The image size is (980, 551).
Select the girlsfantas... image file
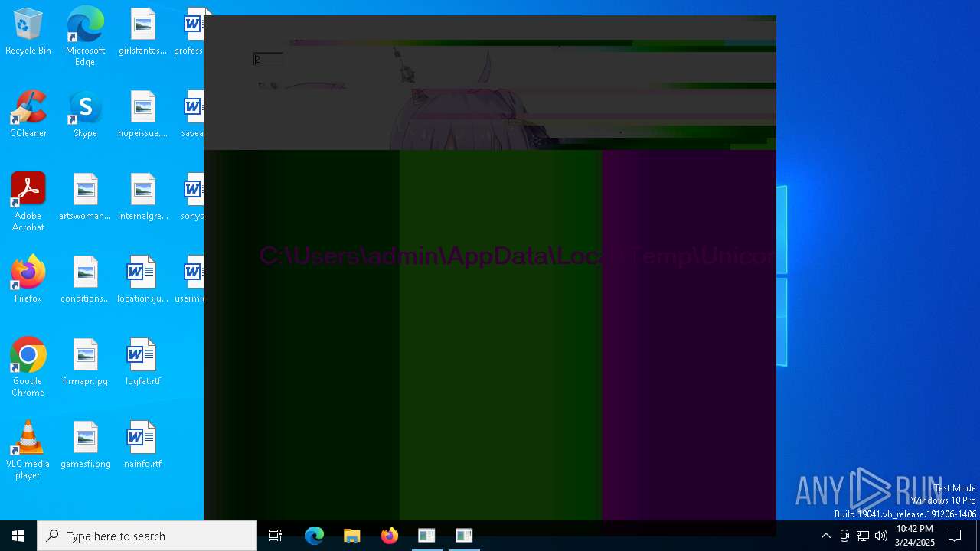tap(142, 32)
